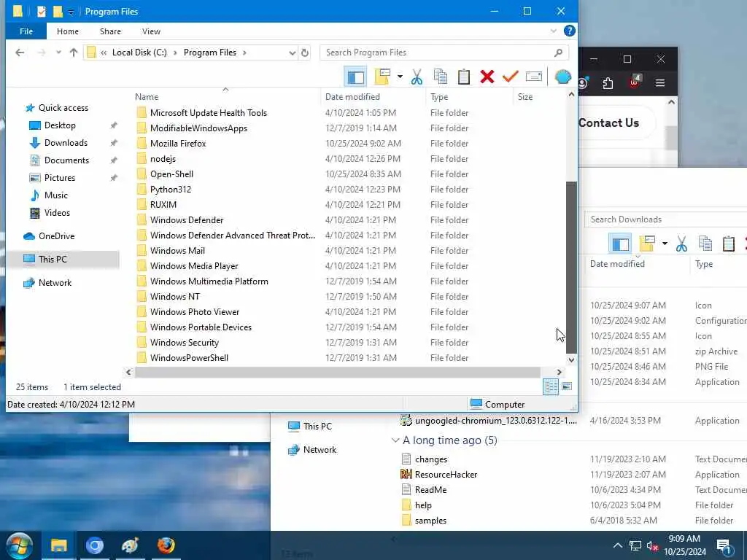Image resolution: width=747 pixels, height=560 pixels.
Task: Expand the ribbon with the chevron
Action: click(553, 31)
